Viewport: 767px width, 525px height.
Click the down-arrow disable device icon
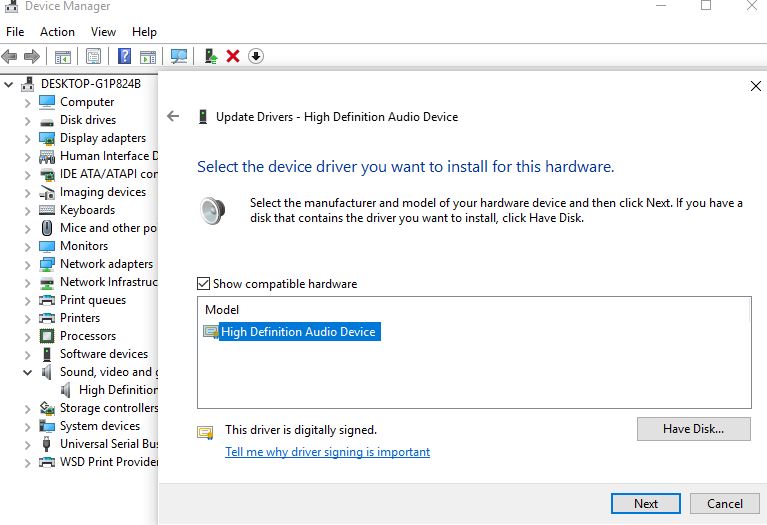point(256,56)
